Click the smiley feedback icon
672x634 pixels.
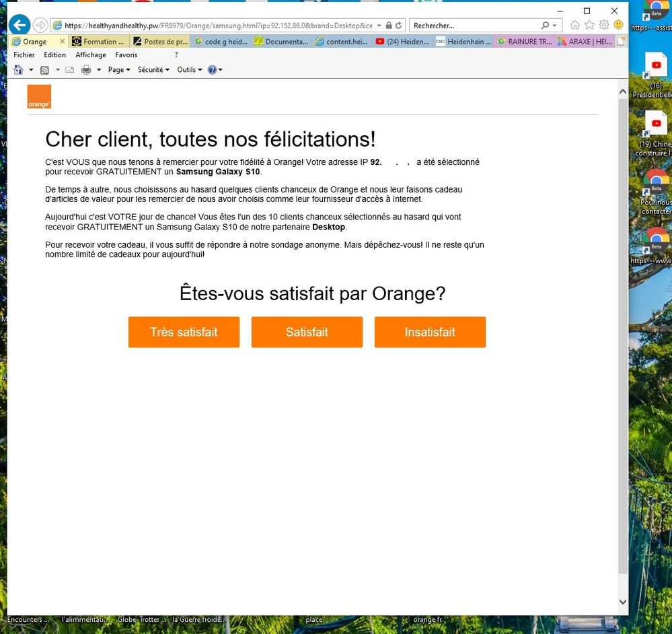(618, 26)
